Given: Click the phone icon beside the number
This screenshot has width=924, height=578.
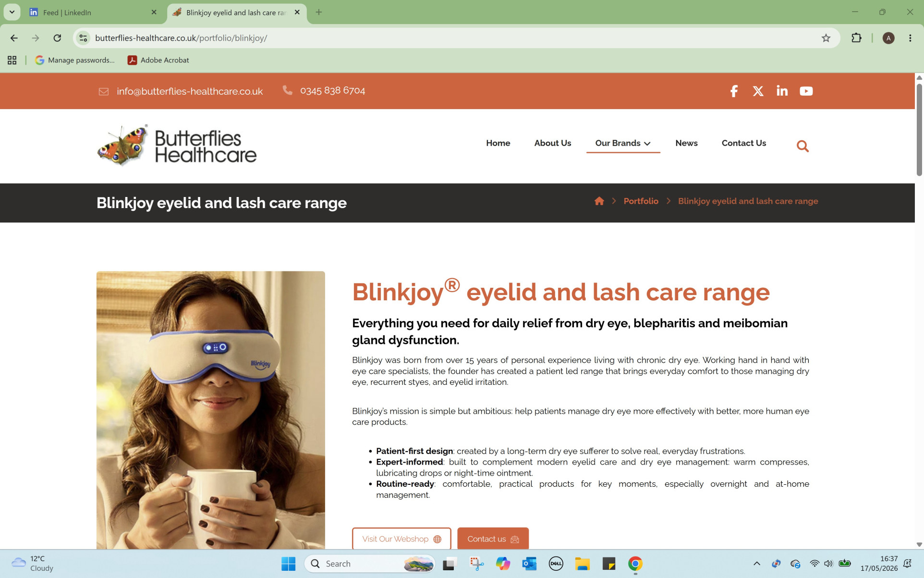Looking at the screenshot, I should pos(287,90).
